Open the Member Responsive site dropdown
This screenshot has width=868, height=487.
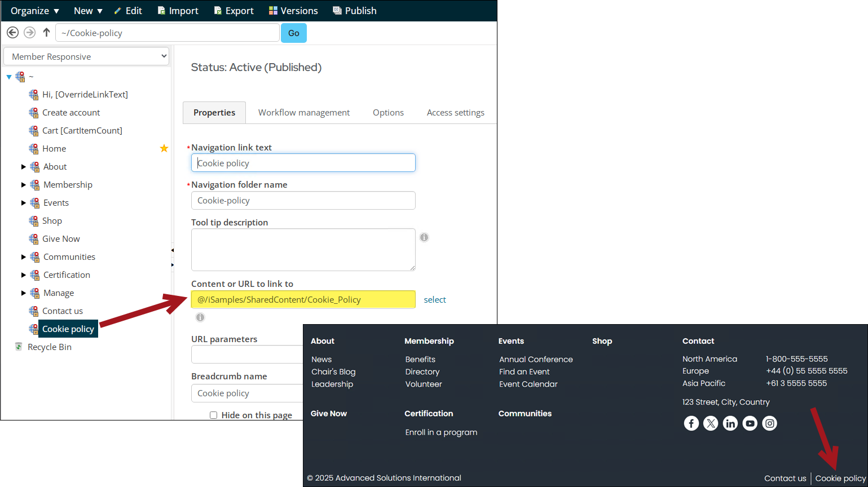[86, 56]
